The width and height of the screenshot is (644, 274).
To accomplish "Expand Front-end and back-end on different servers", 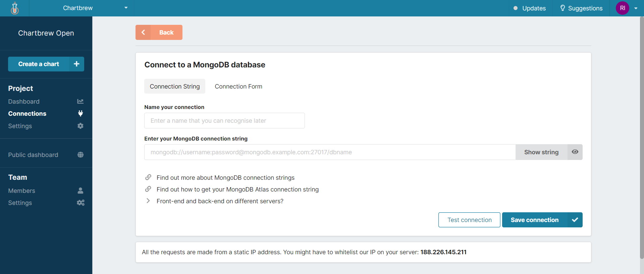I will click(x=220, y=201).
